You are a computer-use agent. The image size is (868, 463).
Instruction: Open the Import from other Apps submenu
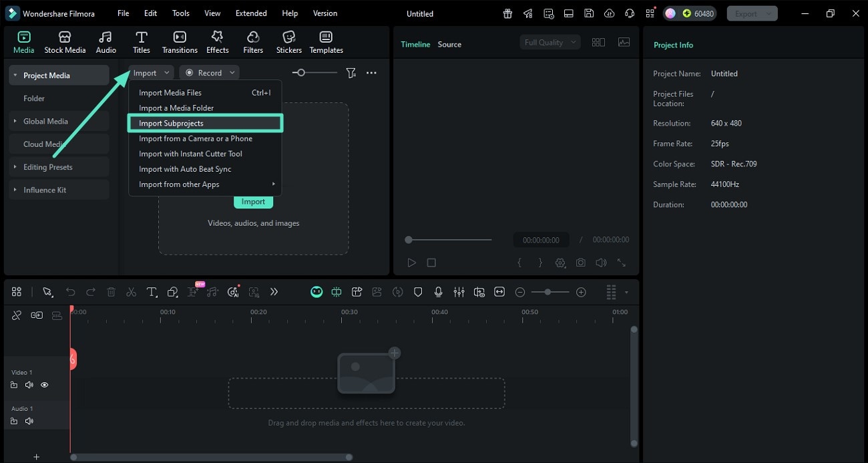(x=179, y=184)
